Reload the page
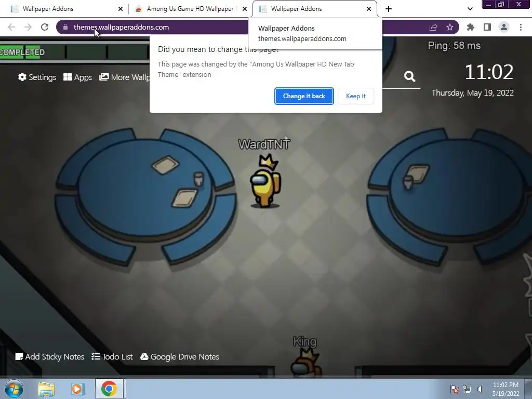The height and width of the screenshot is (399, 532). coord(45,27)
